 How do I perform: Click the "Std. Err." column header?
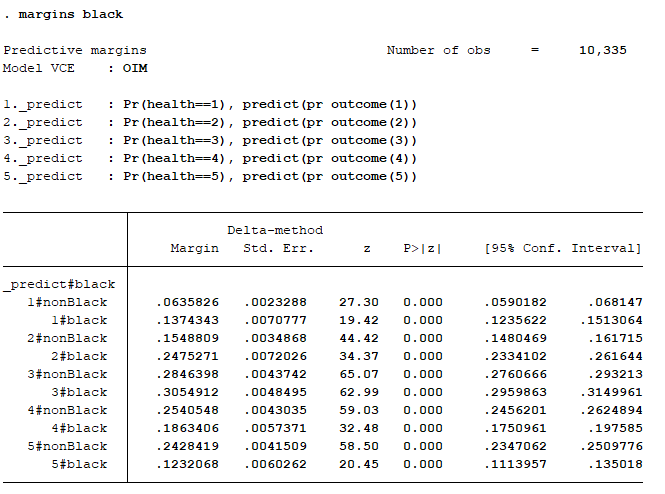(278, 249)
